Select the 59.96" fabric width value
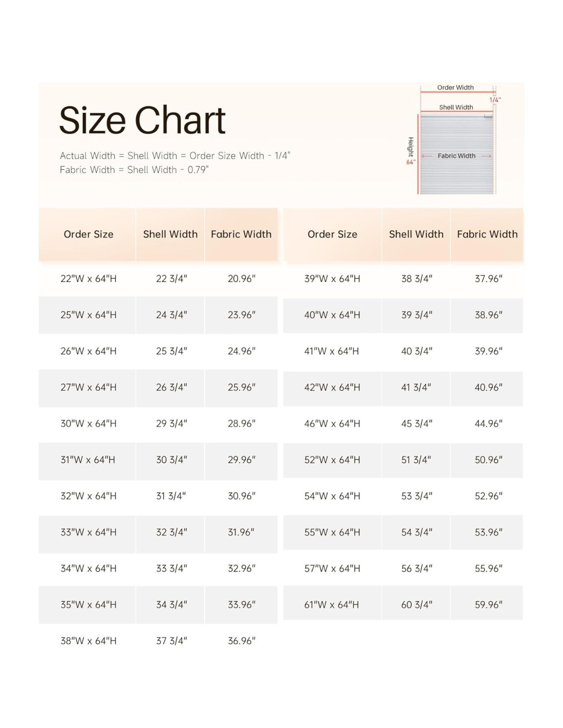 pos(488,605)
